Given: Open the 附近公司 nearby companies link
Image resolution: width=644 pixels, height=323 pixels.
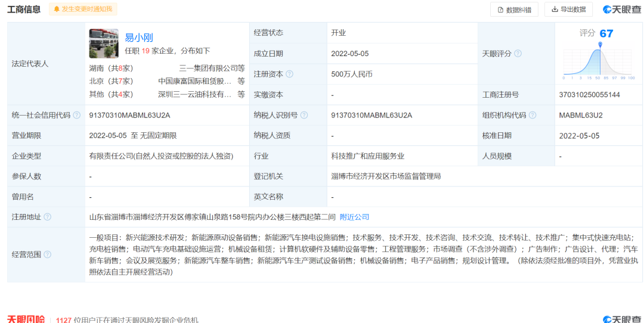Looking at the screenshot, I should click(354, 217).
